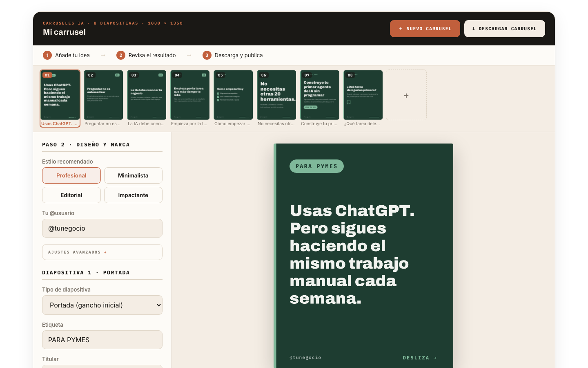Viewport: 588px width, 368px height.
Task: Open slide 02 Preguntar no es automatizar
Action: pos(103,99)
